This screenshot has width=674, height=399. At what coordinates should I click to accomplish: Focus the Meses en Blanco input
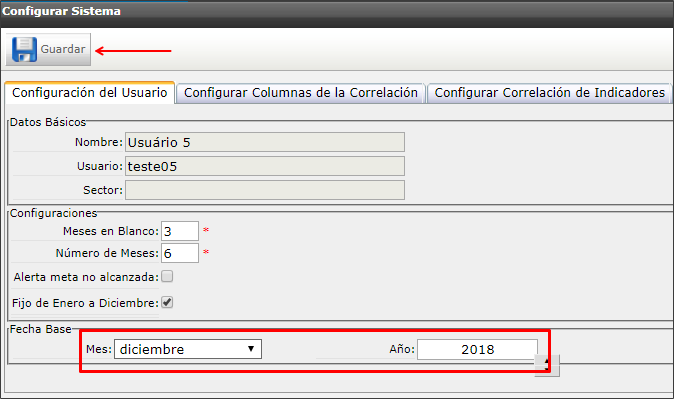[x=180, y=231]
